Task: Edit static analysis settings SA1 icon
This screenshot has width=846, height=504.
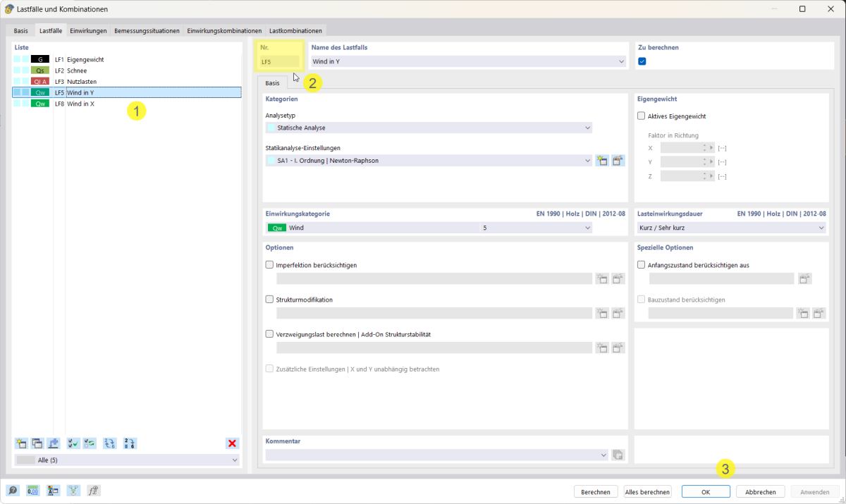Action: coord(618,161)
